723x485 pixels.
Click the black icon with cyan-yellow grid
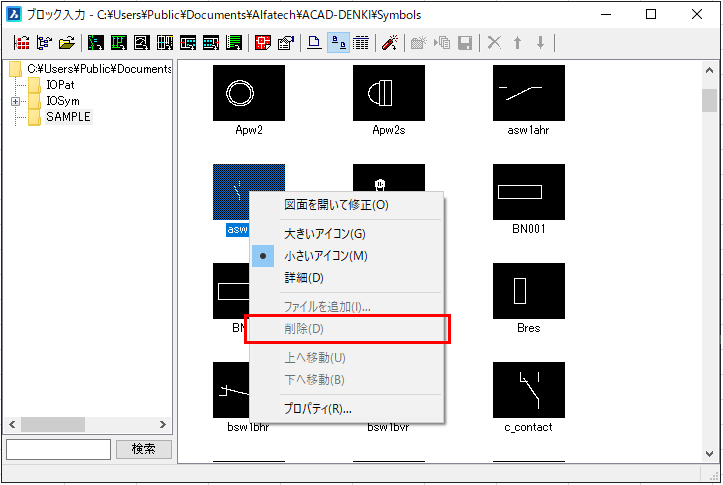point(165,43)
